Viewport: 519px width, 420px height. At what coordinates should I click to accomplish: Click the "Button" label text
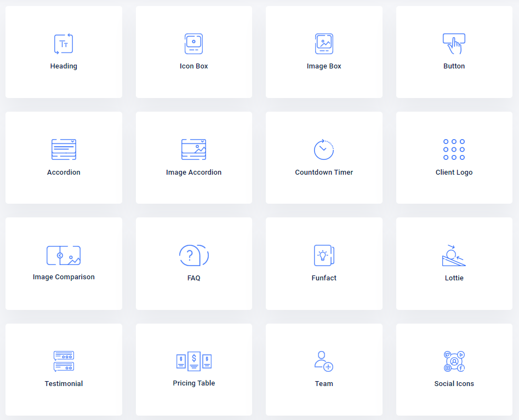454,66
